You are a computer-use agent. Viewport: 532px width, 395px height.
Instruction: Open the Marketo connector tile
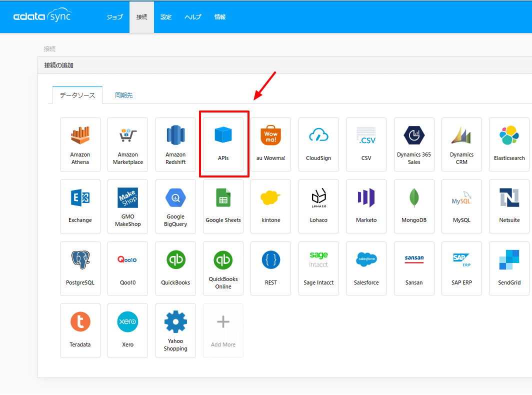pos(366,206)
